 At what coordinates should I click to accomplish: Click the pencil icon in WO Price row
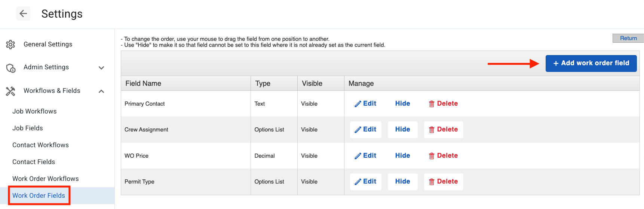click(358, 156)
